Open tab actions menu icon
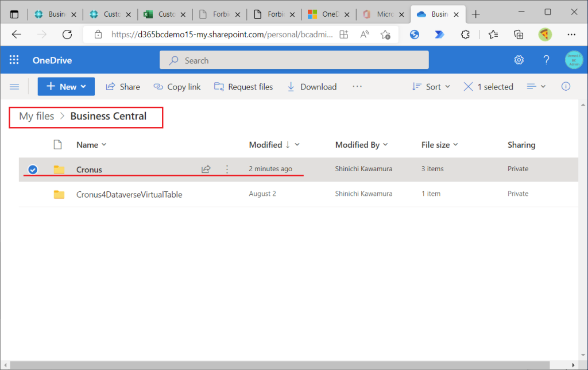 14,14
